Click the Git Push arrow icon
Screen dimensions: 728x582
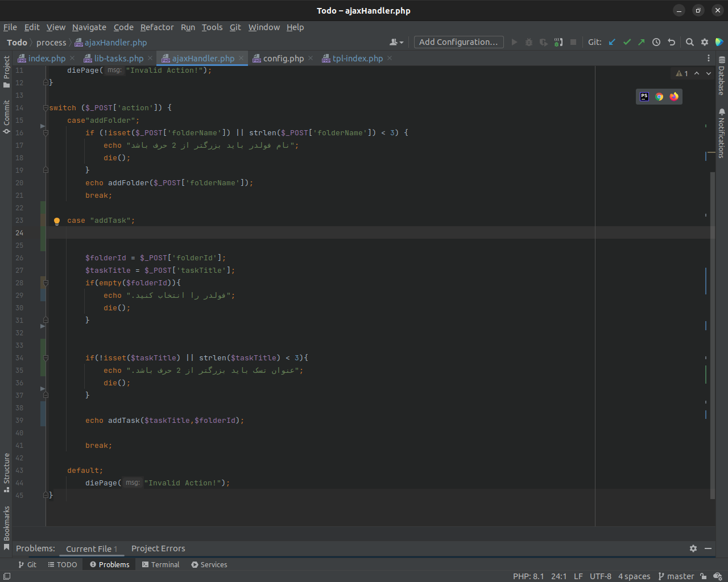click(x=642, y=42)
